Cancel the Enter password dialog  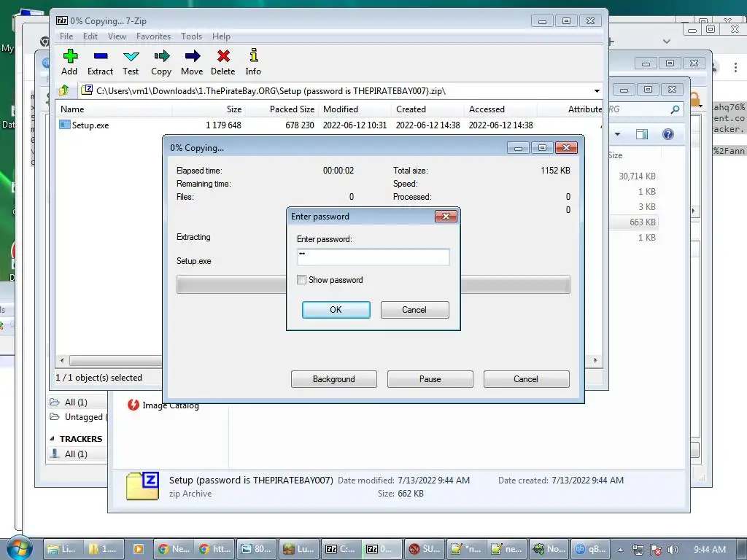click(x=414, y=309)
